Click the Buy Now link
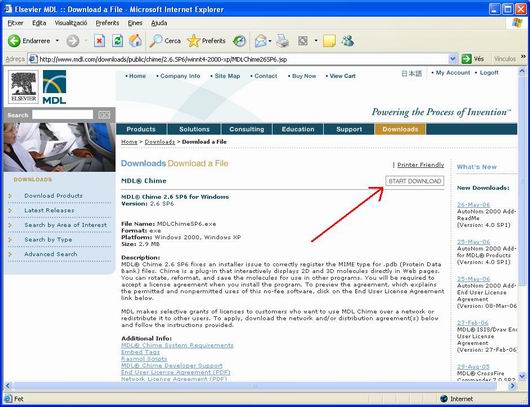This screenshot has height=407, width=530. pyautogui.click(x=304, y=76)
